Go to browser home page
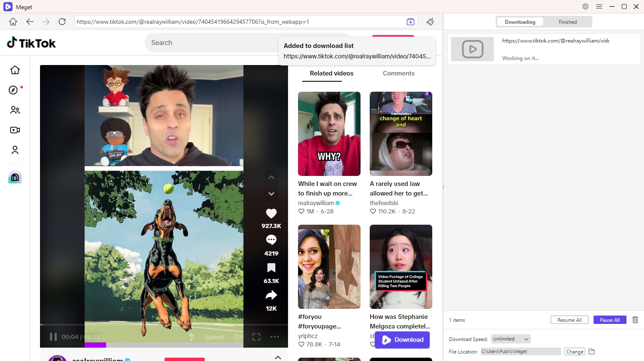This screenshot has width=644, height=361. click(x=13, y=22)
